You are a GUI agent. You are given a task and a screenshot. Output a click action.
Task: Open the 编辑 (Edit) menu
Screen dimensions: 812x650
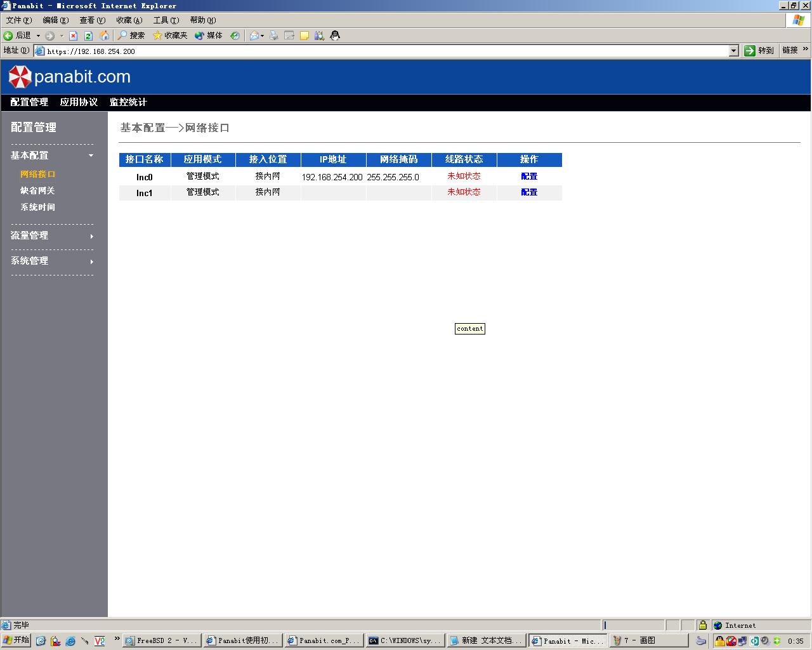point(55,20)
